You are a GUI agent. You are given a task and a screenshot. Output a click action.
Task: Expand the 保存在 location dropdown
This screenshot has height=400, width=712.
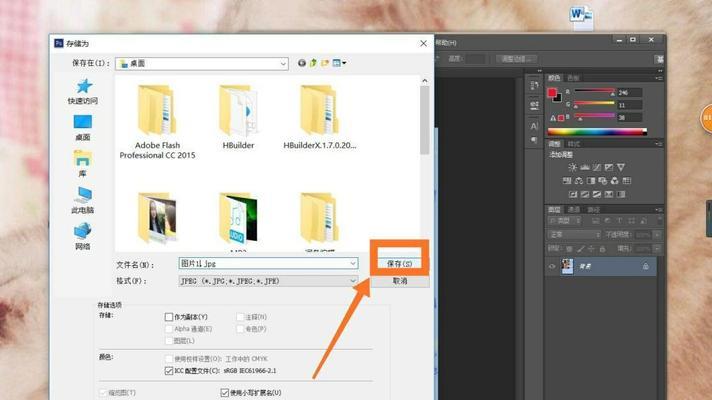(x=283, y=64)
